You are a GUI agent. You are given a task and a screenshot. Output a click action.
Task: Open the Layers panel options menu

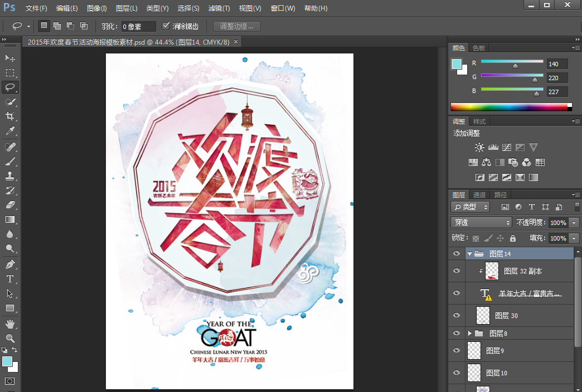pos(576,195)
